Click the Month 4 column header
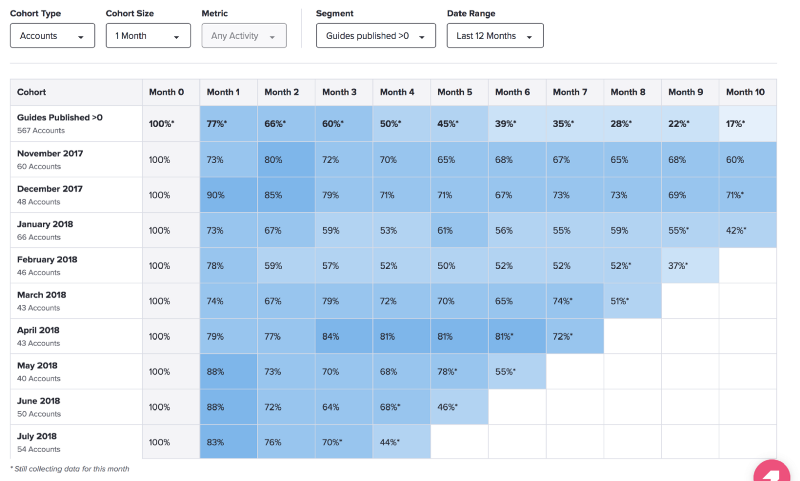Image resolution: width=800 pixels, height=481 pixels. coord(402,92)
